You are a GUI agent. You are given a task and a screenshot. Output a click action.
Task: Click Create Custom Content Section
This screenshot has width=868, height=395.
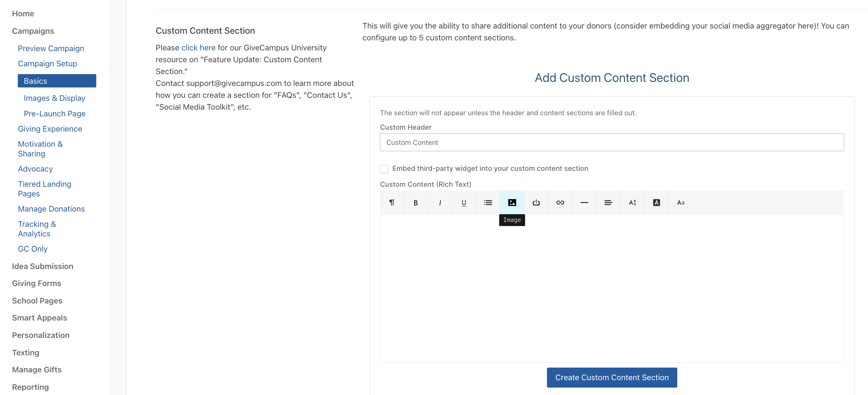tap(611, 377)
